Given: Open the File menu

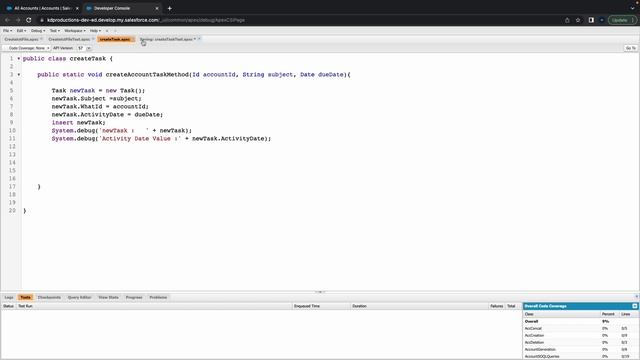Looking at the screenshot, I should tap(7, 31).
